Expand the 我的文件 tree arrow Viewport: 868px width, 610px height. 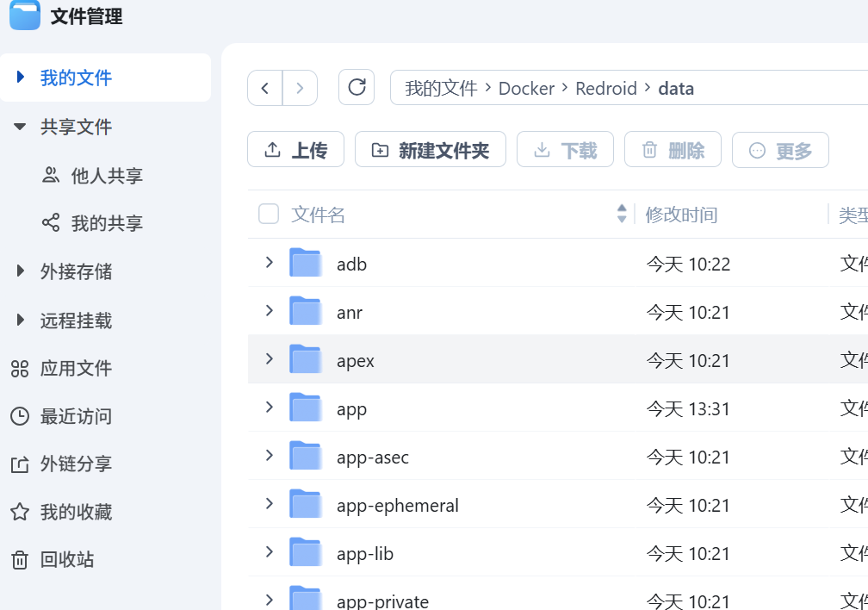tap(21, 77)
